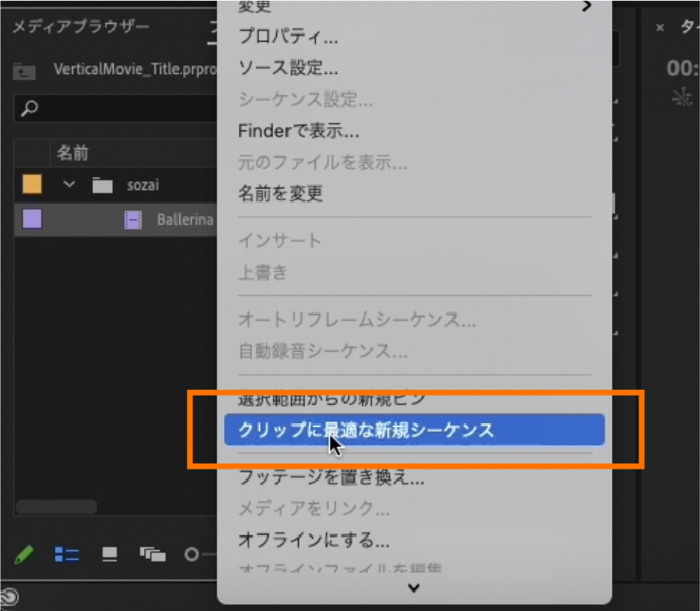Select クリップに最適な新規シーケンス
This screenshot has width=700, height=611.
pos(414,430)
